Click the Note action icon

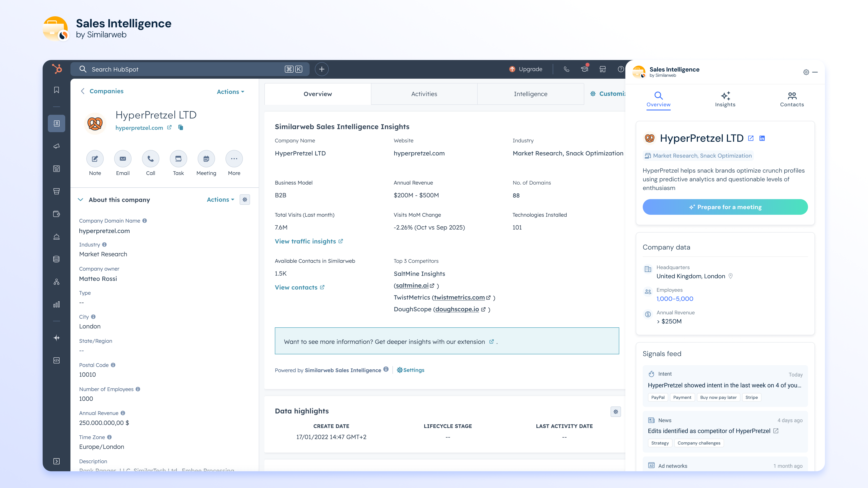(95, 159)
